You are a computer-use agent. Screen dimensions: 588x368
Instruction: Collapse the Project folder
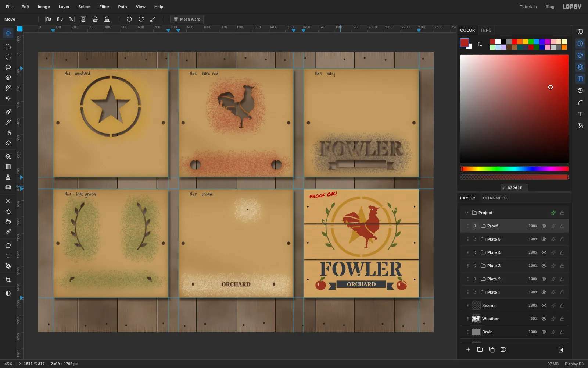coord(467,213)
